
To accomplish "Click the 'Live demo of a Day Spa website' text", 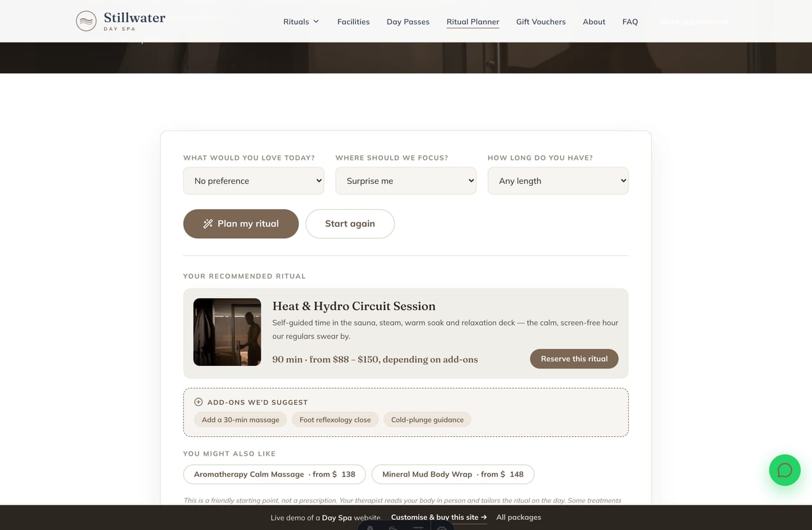I will 325,517.
